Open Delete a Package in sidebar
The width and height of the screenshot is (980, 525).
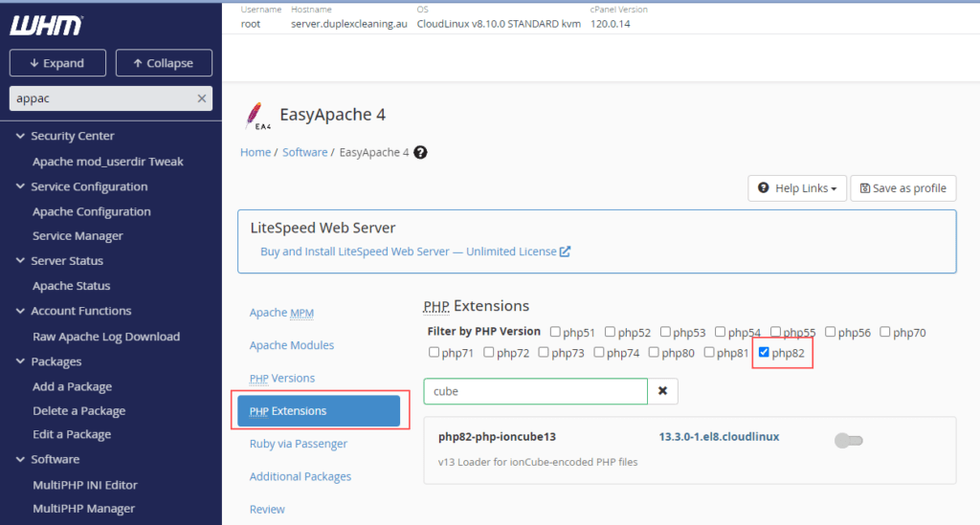click(x=79, y=411)
